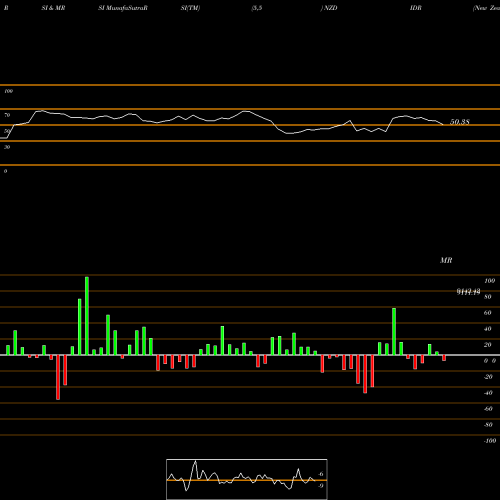Click the IDR header text
Screen dimensions: 500x500
[x=416, y=8]
